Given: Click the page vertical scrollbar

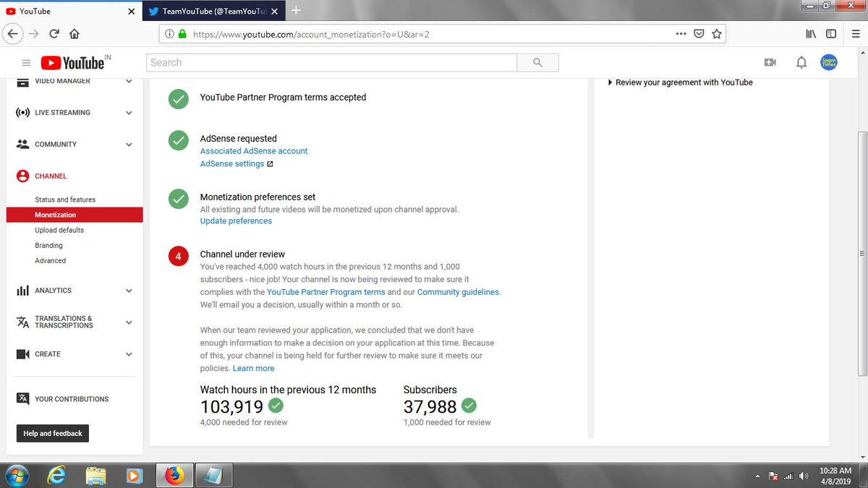Looking at the screenshot, I should (x=862, y=253).
